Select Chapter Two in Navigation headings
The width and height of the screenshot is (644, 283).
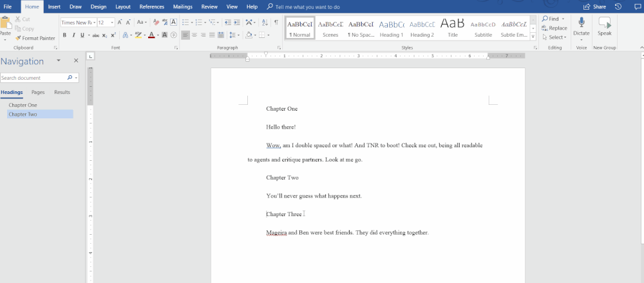pos(40,114)
